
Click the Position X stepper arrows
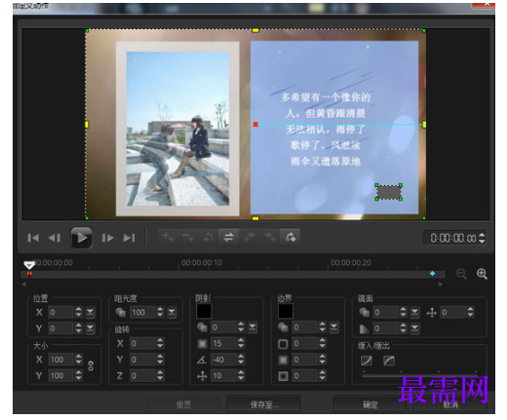78,313
